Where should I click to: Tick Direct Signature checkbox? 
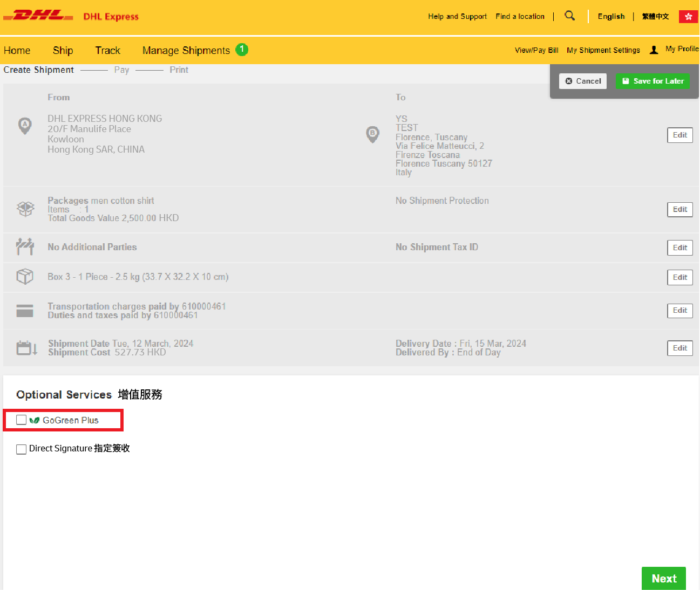pos(22,449)
